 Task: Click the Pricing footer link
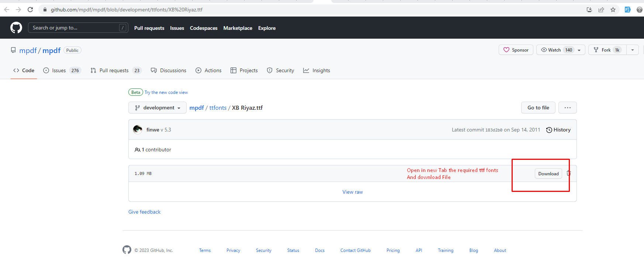393,250
